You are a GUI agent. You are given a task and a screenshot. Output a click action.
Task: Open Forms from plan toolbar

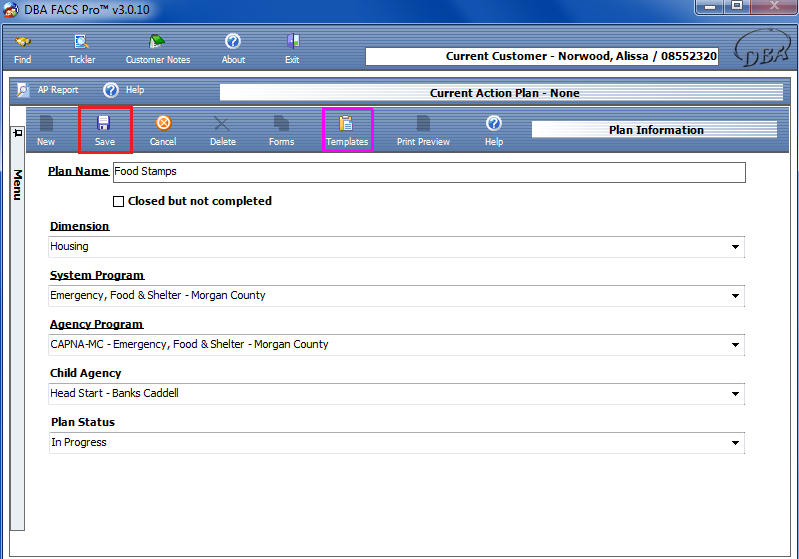(281, 130)
